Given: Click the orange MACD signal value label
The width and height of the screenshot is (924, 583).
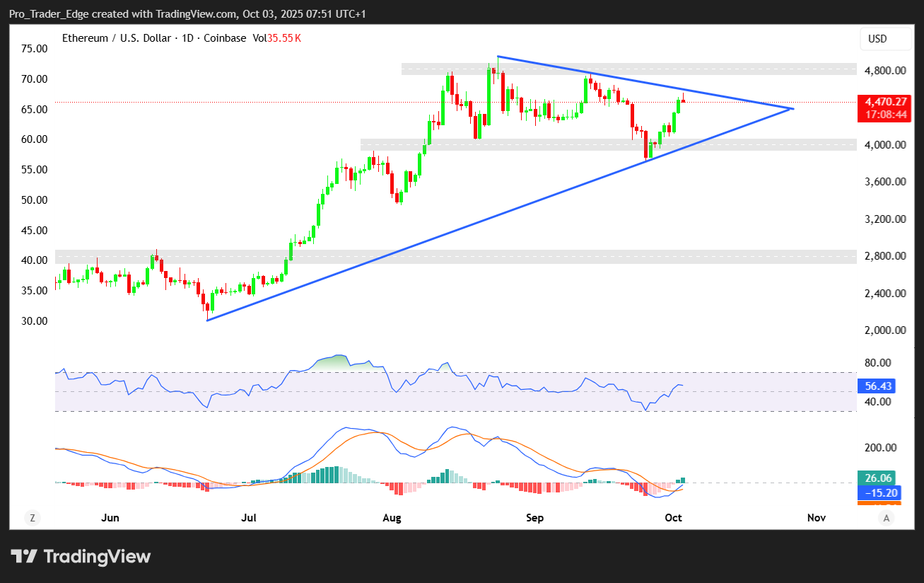Looking at the screenshot, I should 879,503.
